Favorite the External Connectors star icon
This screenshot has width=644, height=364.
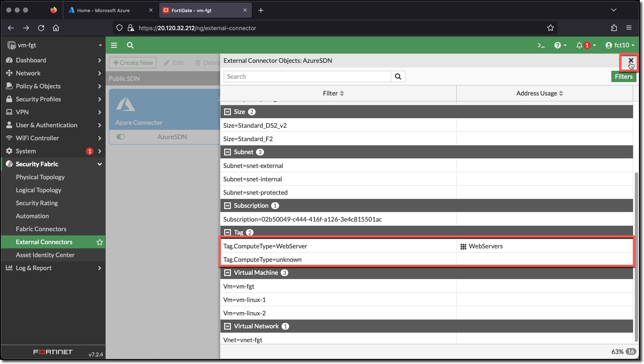pyautogui.click(x=100, y=242)
